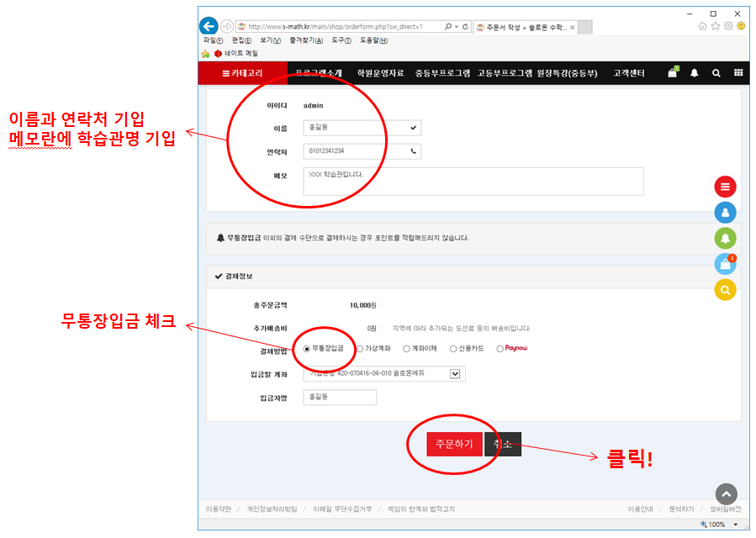
Task: Click the search magnifier in navigation bar
Action: pyautogui.click(x=716, y=73)
